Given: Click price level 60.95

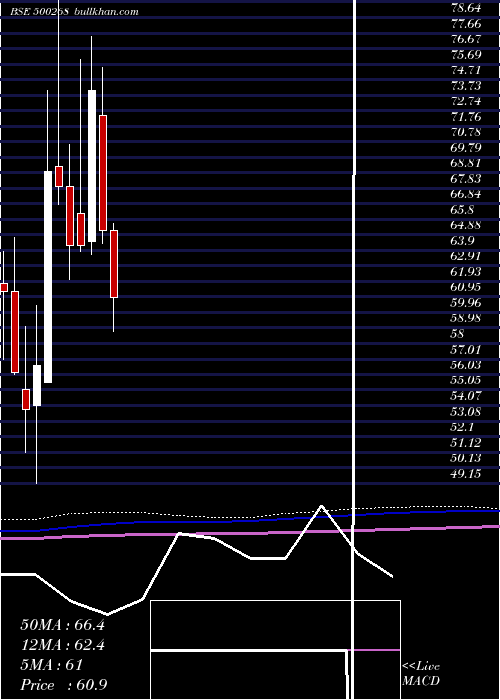Looking at the screenshot, I should click(466, 287).
